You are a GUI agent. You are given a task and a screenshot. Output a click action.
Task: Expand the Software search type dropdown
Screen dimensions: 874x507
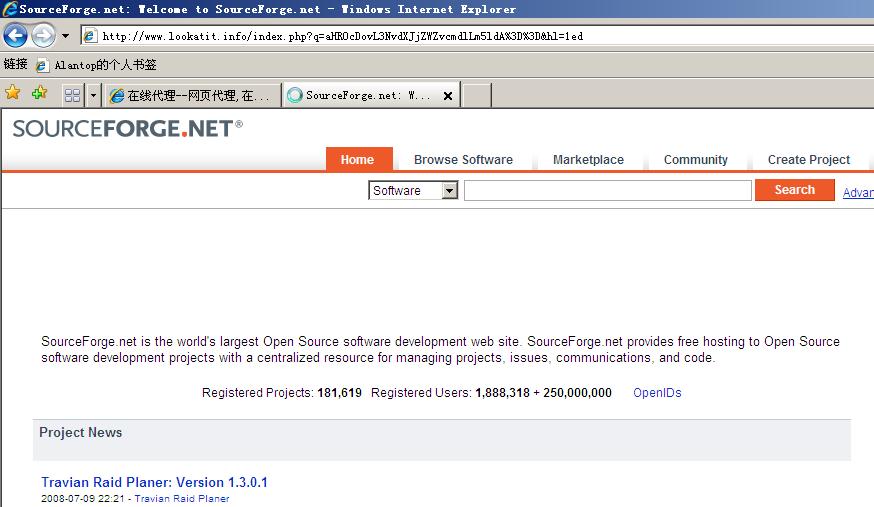413,191
